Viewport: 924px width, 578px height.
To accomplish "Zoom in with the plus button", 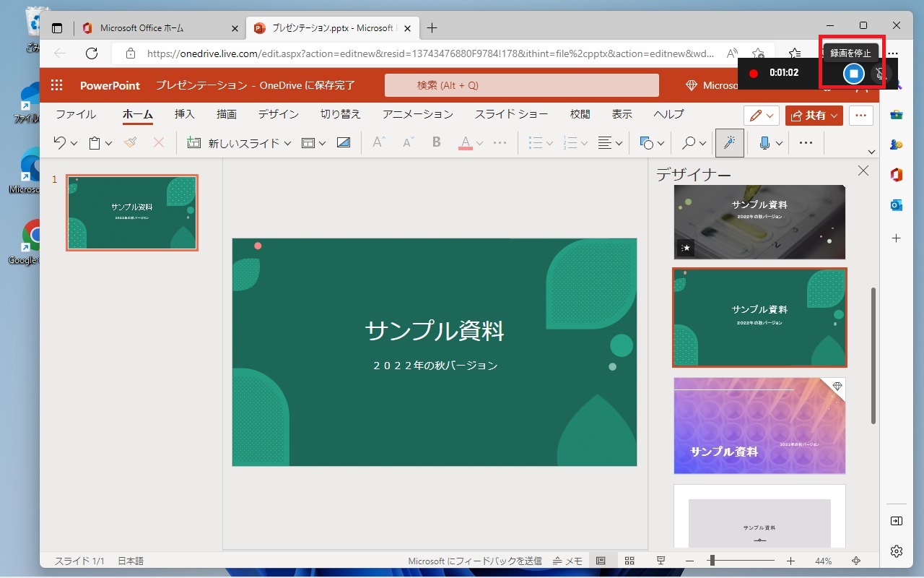I will pos(790,561).
